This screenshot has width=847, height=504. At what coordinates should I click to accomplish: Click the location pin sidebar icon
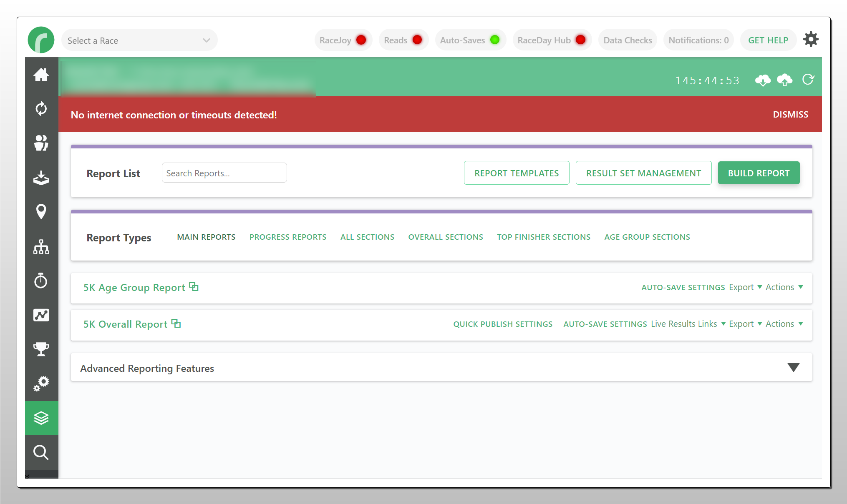(41, 212)
